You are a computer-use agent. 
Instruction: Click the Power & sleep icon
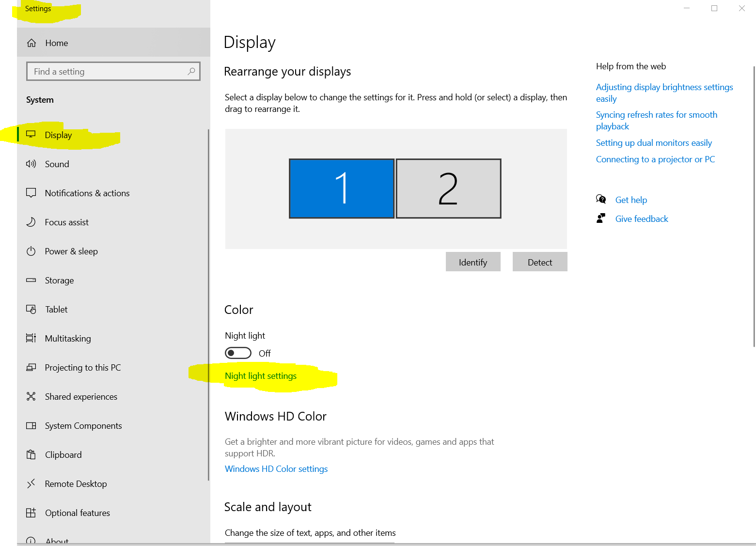31,251
